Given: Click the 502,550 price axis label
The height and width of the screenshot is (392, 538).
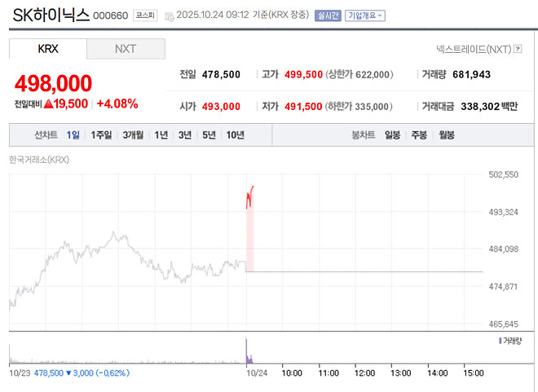Looking at the screenshot, I should 503,174.
